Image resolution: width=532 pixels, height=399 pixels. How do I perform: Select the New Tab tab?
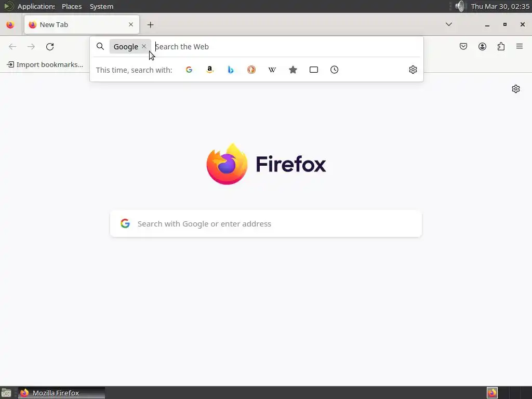pyautogui.click(x=82, y=24)
